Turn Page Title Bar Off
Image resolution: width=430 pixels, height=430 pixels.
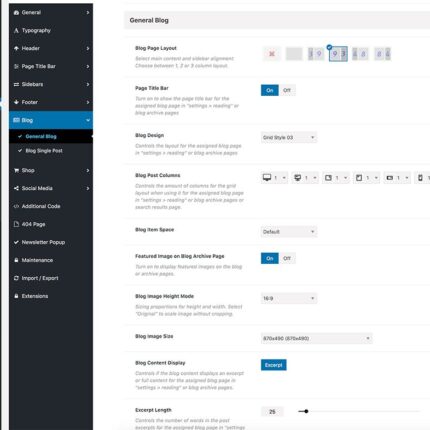(x=287, y=90)
